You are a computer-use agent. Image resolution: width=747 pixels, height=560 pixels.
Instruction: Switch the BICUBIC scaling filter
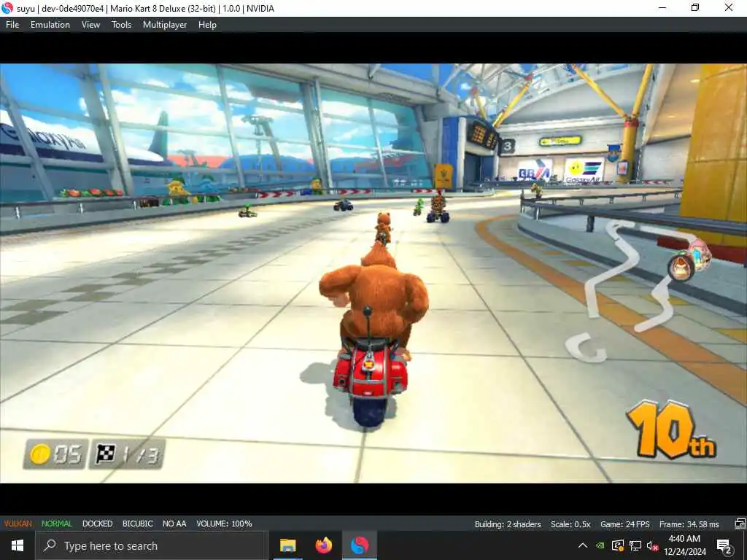tap(138, 524)
